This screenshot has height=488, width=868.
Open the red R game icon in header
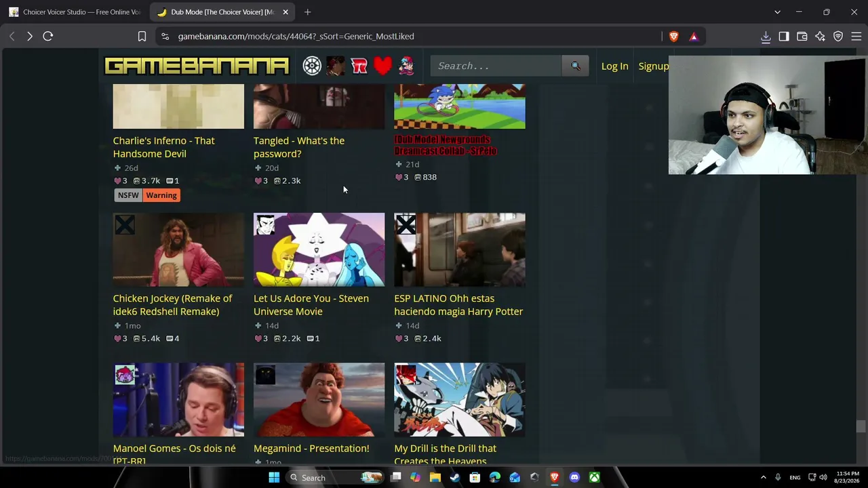pyautogui.click(x=359, y=66)
